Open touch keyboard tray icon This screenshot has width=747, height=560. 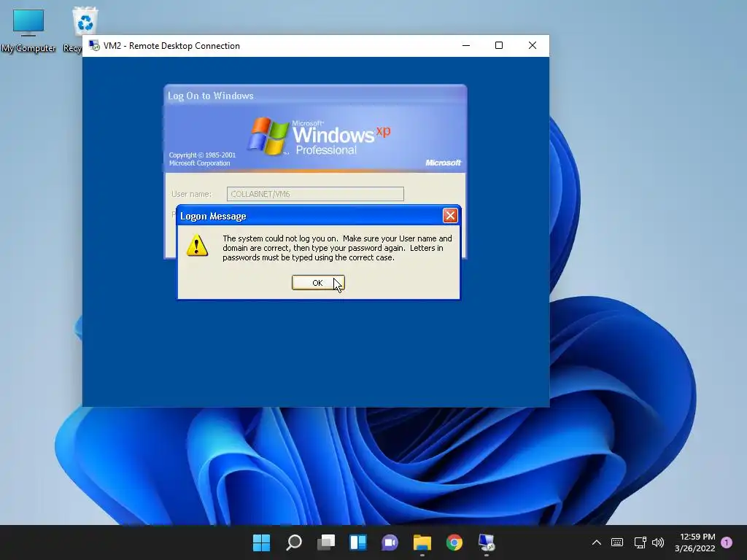[617, 542]
